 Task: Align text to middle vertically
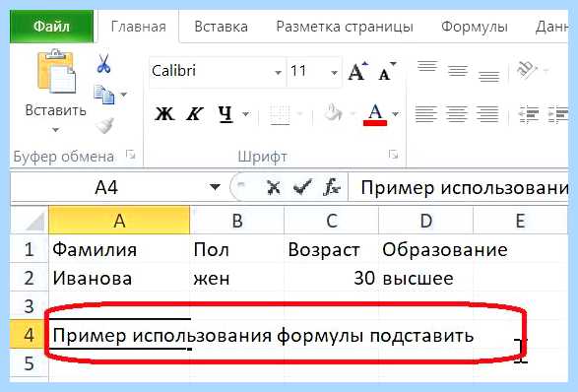coord(458,71)
